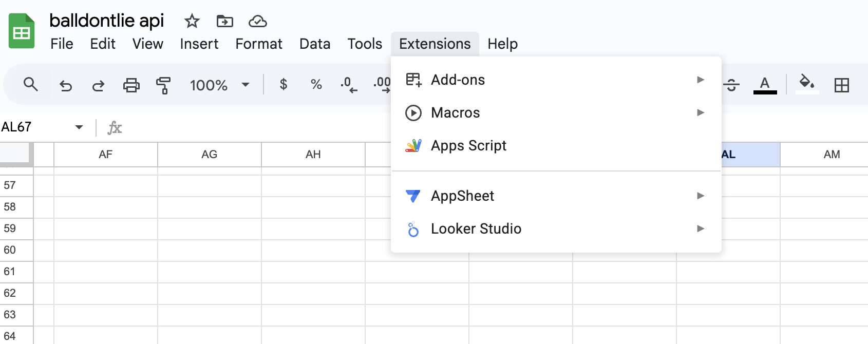Expand the Name box dropdown arrow
This screenshot has height=344, width=868.
[79, 127]
